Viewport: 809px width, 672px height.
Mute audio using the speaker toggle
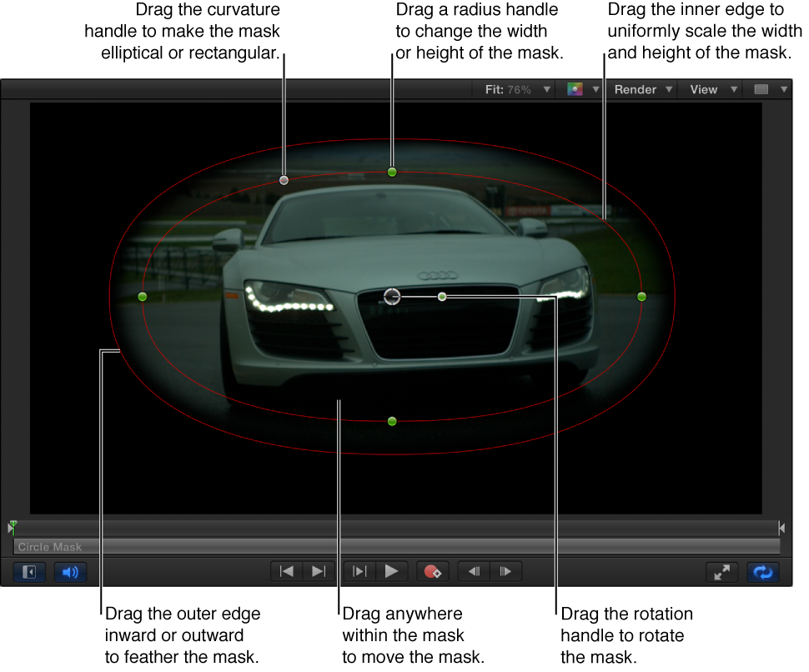[x=70, y=573]
